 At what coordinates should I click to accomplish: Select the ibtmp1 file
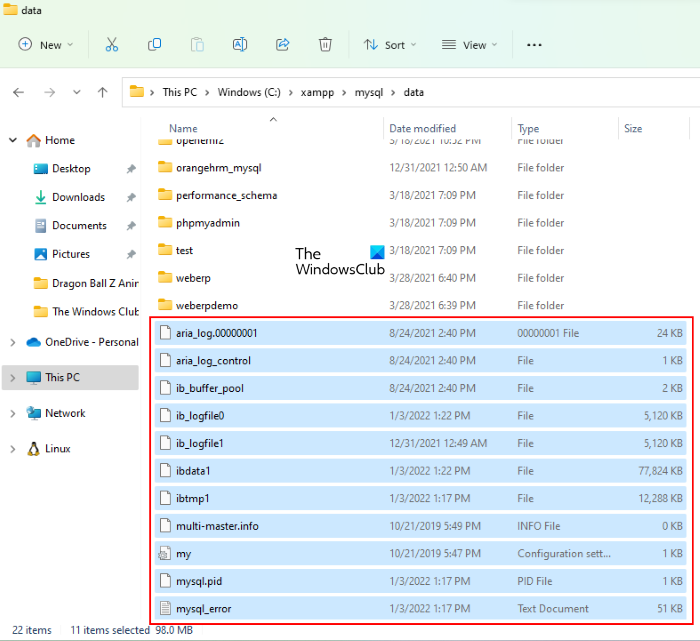click(x=420, y=498)
